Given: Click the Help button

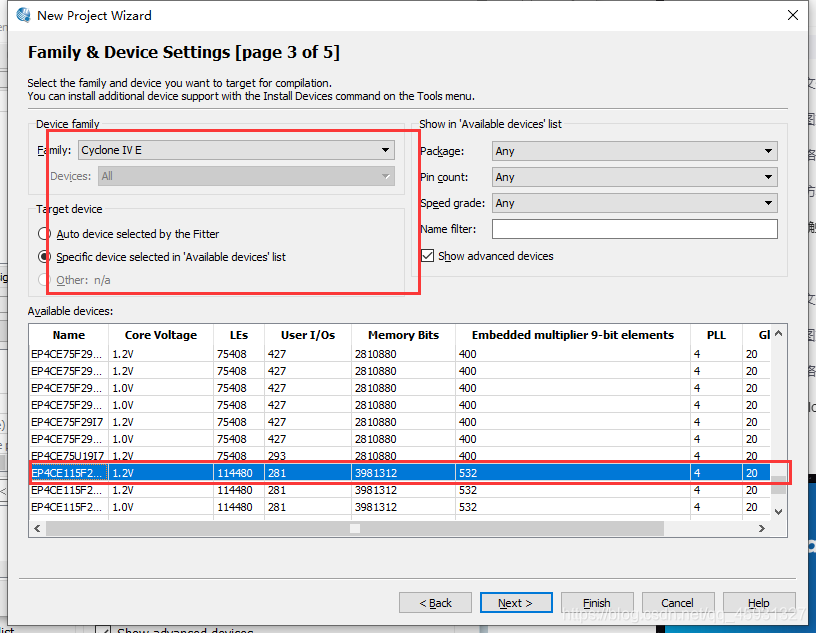Looking at the screenshot, I should pos(759,603).
